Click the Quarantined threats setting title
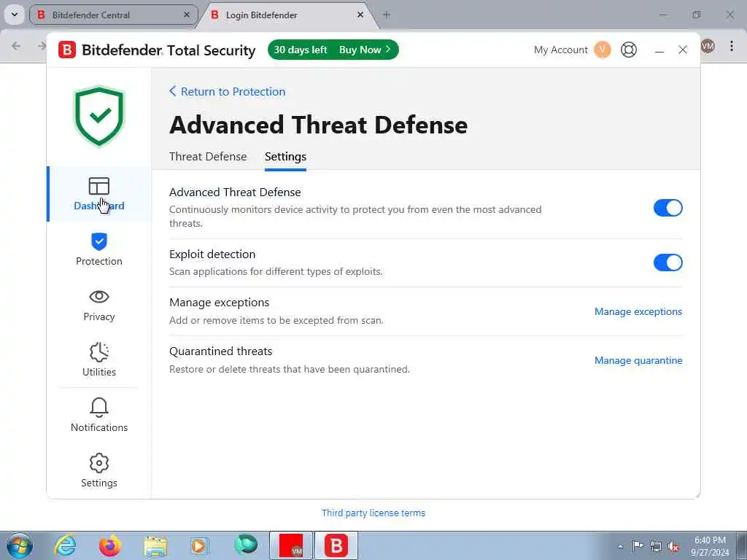 click(220, 351)
